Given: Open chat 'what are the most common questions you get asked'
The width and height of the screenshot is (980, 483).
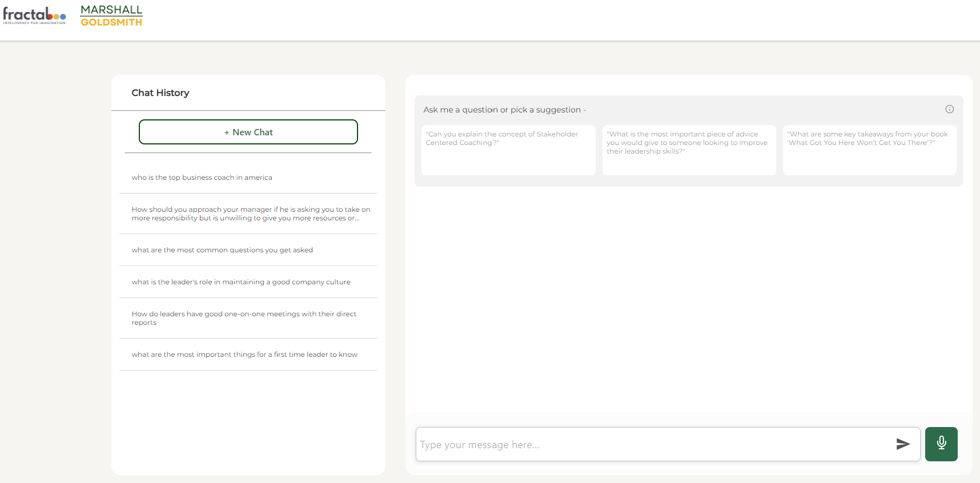Looking at the screenshot, I should tap(248, 250).
